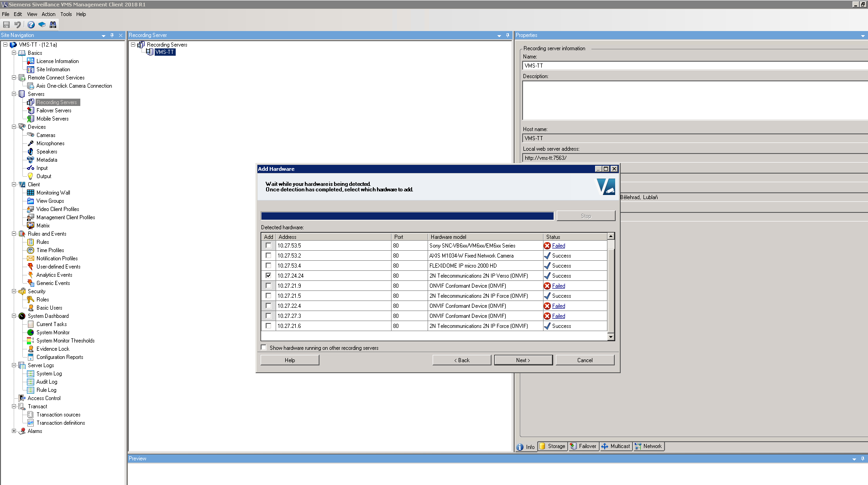Screen dimensions: 868x485
Task: Switch to the Storage tab
Action: 553,446
